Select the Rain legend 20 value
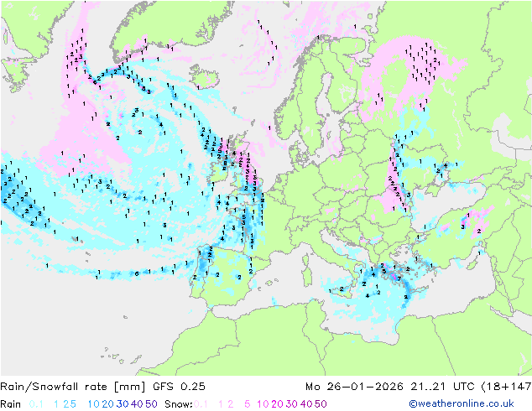Viewport: 532px width, 411px height. click(x=108, y=404)
